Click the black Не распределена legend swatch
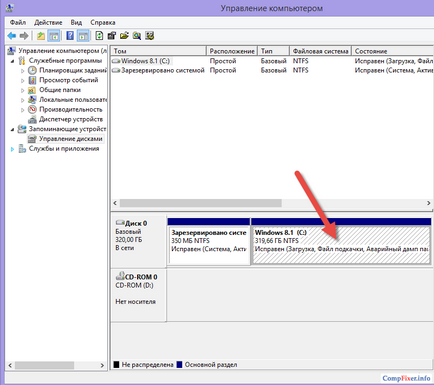This screenshot has height=385, width=434. pos(116,365)
